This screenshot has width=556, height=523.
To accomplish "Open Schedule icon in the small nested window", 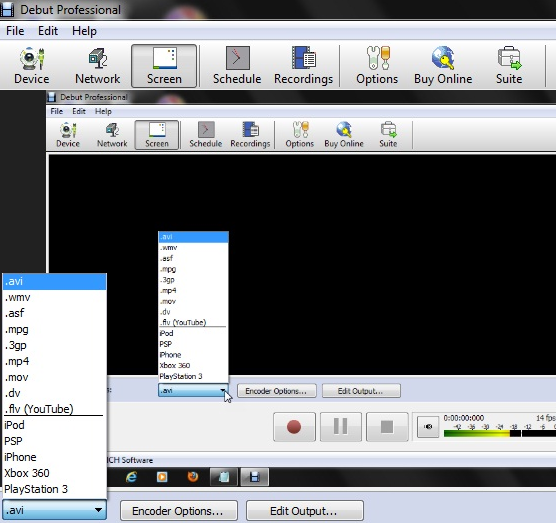I will [x=206, y=135].
